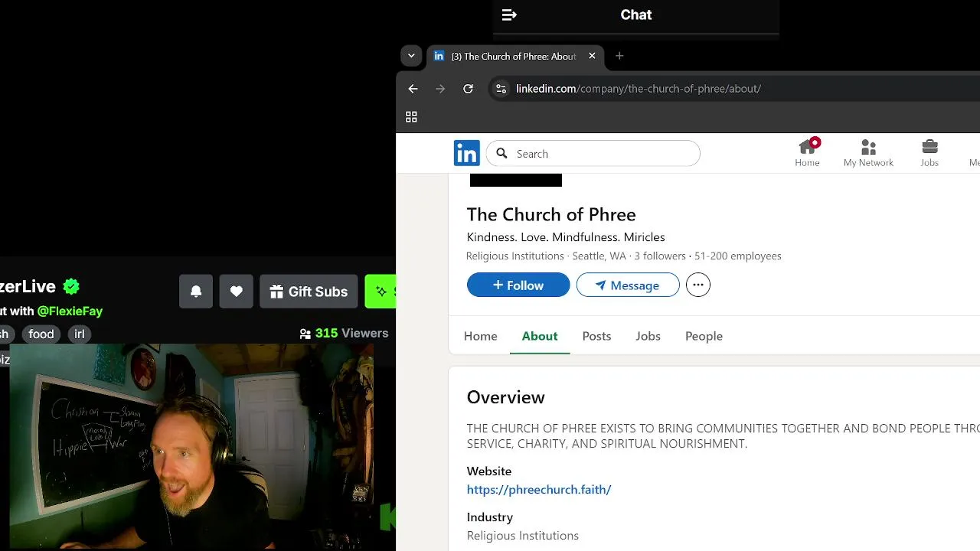Click the Religious Institutions industry value

523,536
